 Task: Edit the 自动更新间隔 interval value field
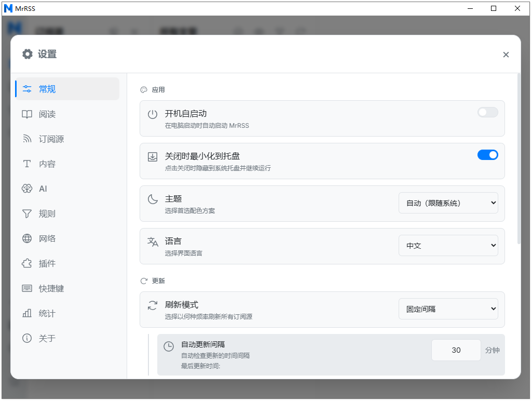click(x=456, y=350)
